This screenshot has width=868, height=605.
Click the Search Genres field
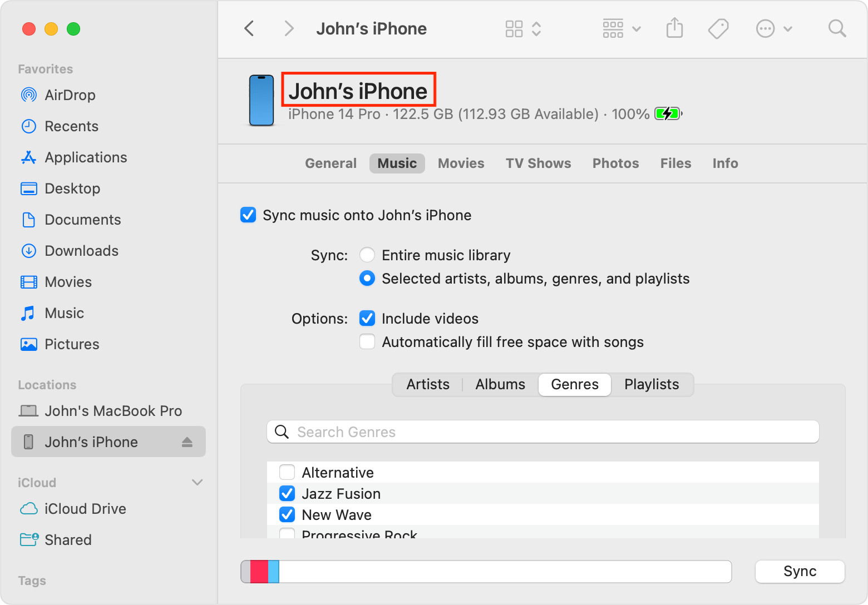(x=542, y=432)
